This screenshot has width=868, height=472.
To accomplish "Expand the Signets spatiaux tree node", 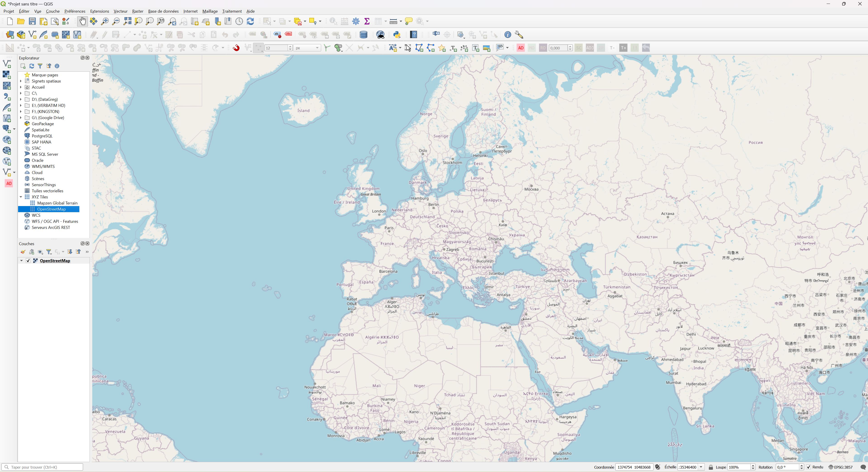I will pyautogui.click(x=21, y=81).
